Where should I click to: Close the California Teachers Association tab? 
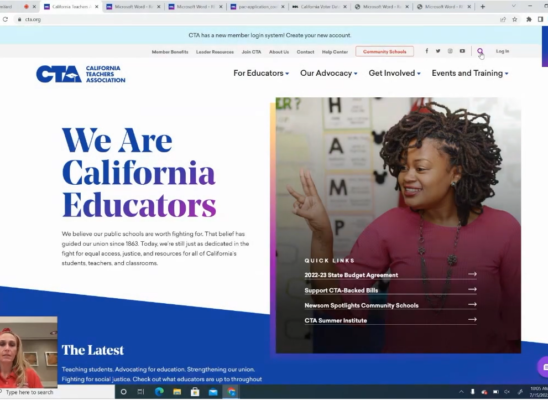point(96,7)
